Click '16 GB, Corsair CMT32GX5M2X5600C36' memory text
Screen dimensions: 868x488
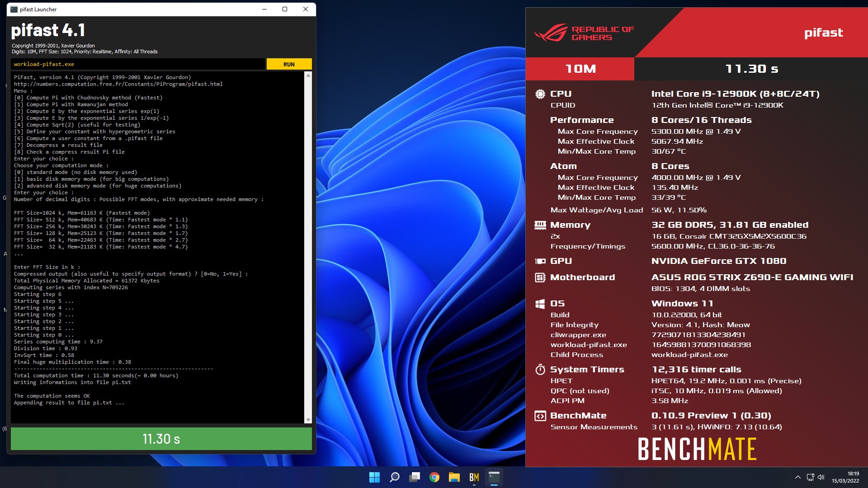coord(729,236)
